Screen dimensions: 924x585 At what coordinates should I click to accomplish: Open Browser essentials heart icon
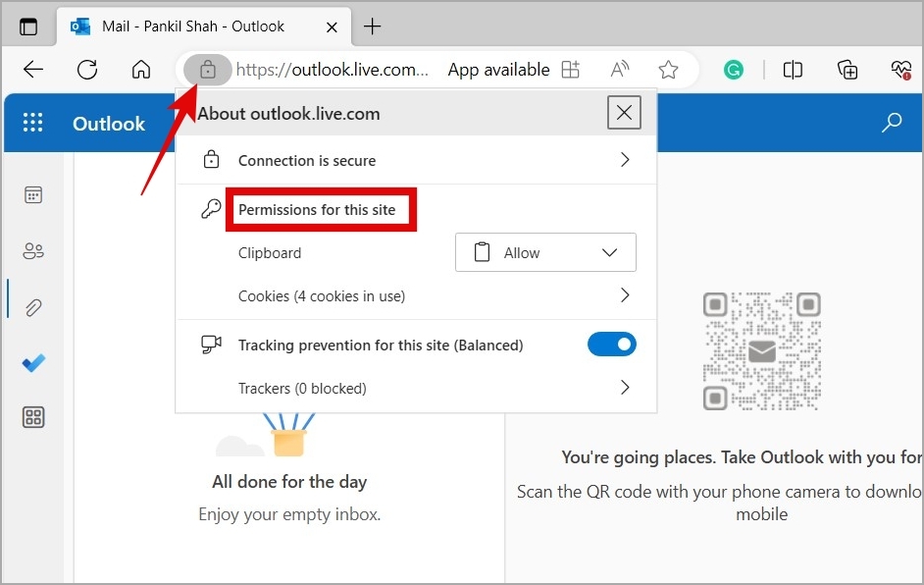tap(901, 70)
